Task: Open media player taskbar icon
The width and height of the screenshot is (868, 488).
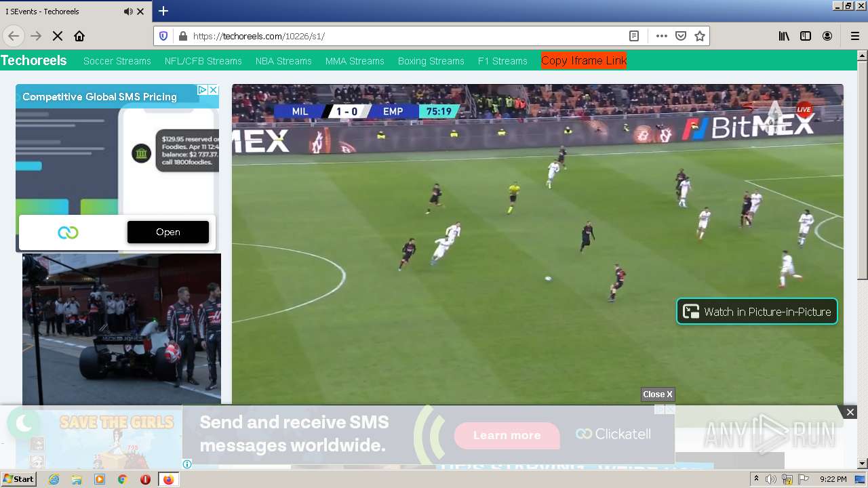Action: [100, 479]
